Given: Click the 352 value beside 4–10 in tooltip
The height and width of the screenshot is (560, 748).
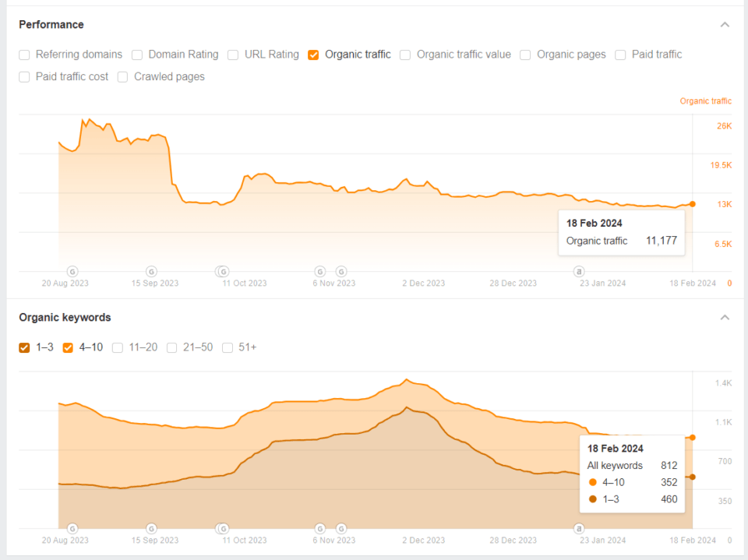Looking at the screenshot, I should coord(669,482).
